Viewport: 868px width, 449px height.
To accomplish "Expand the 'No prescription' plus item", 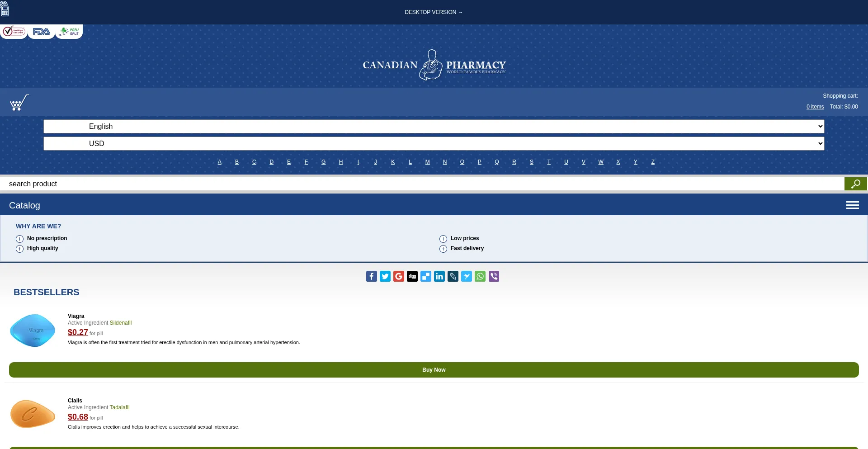I will pos(20,239).
